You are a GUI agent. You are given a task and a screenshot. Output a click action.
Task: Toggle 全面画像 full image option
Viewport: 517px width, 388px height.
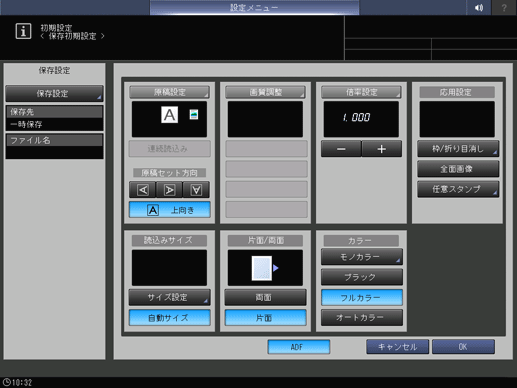tap(458, 169)
